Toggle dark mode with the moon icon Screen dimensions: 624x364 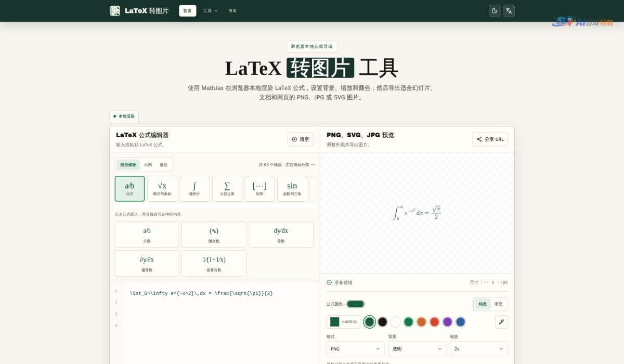(x=495, y=10)
